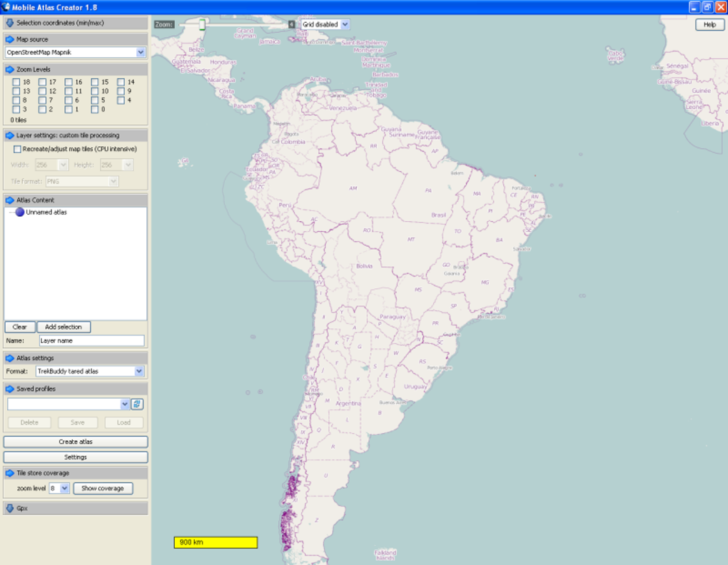Click Brasil on the map
Screen dimensions: 728x565
[438, 215]
